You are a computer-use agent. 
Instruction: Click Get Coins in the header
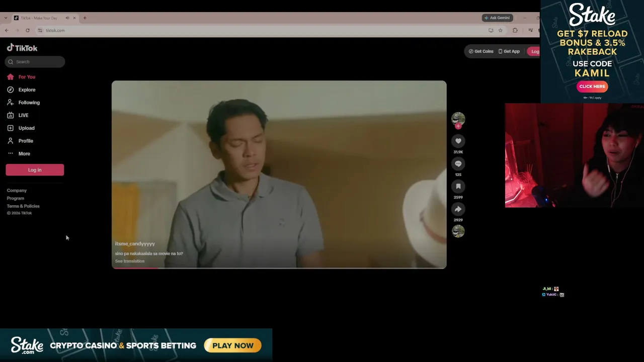[x=481, y=51]
